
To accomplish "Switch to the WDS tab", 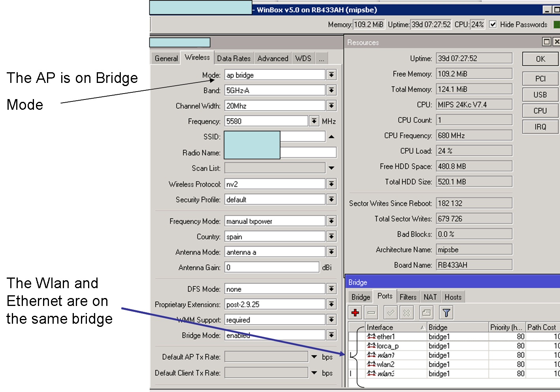I will [x=303, y=58].
